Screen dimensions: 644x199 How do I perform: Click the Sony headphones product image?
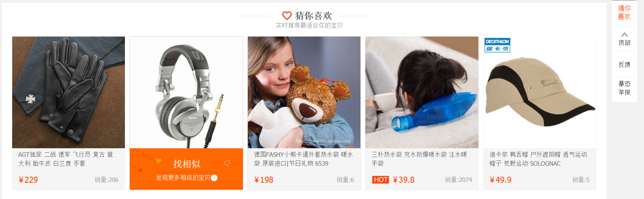coord(186,92)
